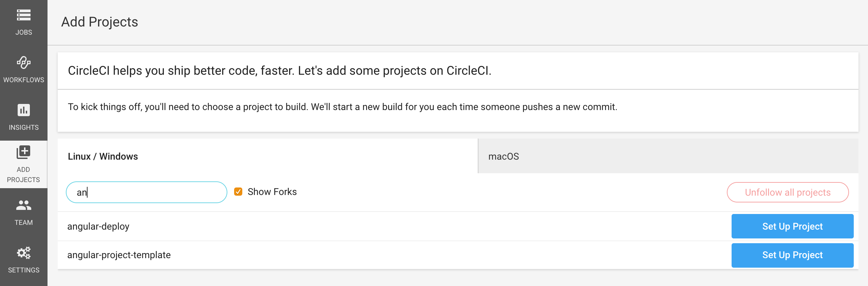Click inside the project search field
868x286 pixels.
coord(146,192)
